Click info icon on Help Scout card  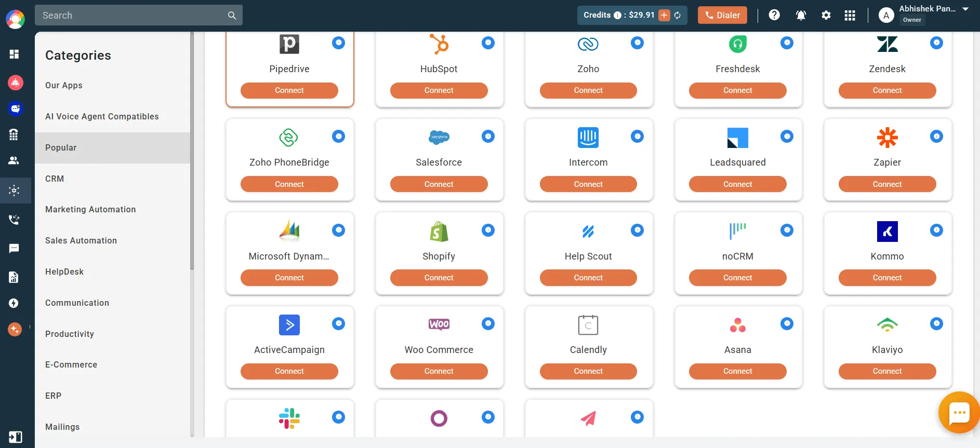point(637,230)
